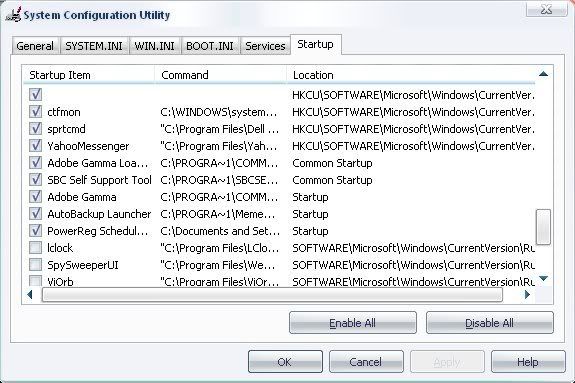Sort by Command column header
Viewport: 575px width, 383px height.
220,75
